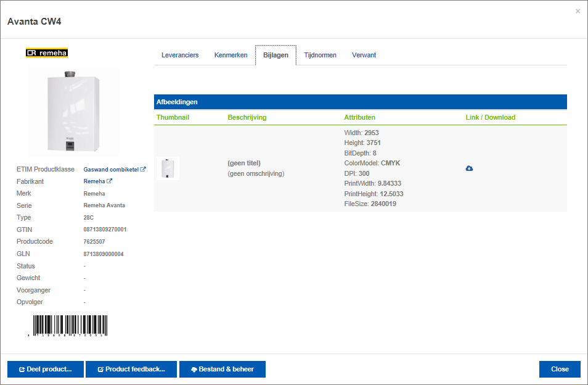This screenshot has width=588, height=385.
Task: Click the Attributen column header
Action: (359, 117)
